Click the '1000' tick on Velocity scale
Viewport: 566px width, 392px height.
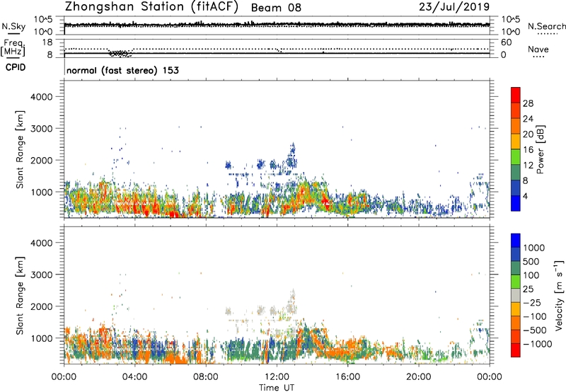tap(534, 248)
